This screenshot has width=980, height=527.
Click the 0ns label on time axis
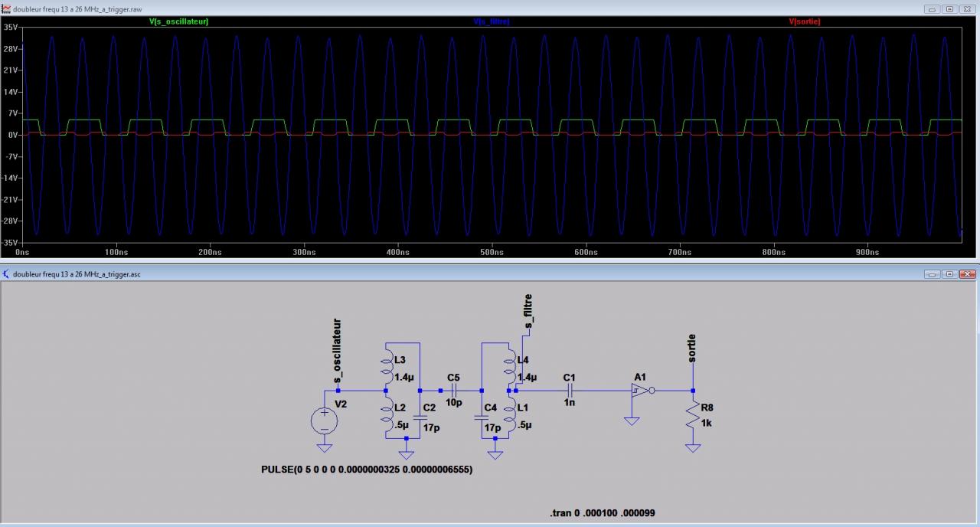[21, 252]
